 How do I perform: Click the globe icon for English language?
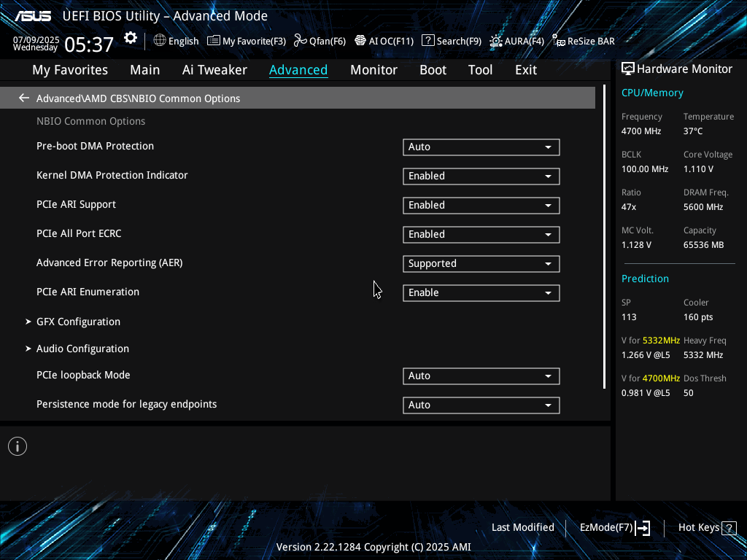pos(160,41)
